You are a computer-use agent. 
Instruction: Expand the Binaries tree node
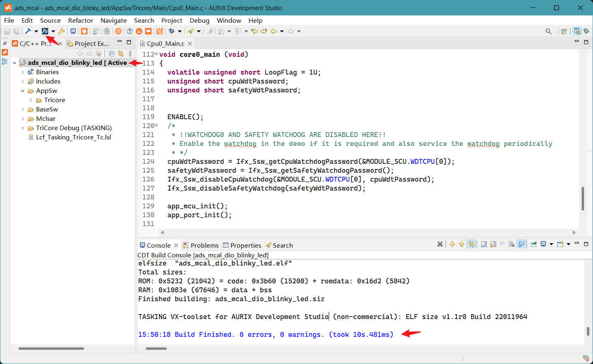pos(23,72)
